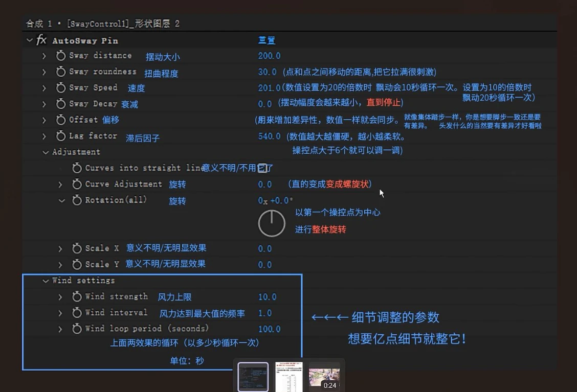Expand the Curve Adjustment property
577x392 pixels.
pyautogui.click(x=60, y=184)
